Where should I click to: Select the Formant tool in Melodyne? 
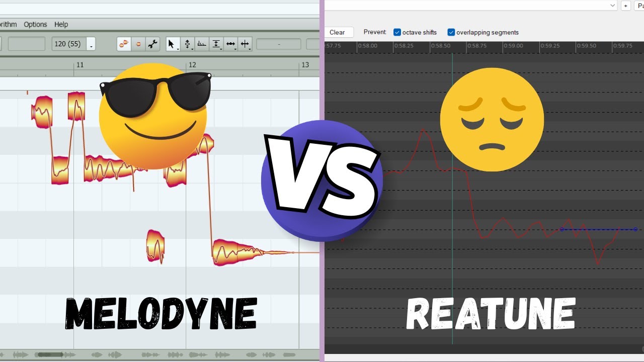click(202, 44)
